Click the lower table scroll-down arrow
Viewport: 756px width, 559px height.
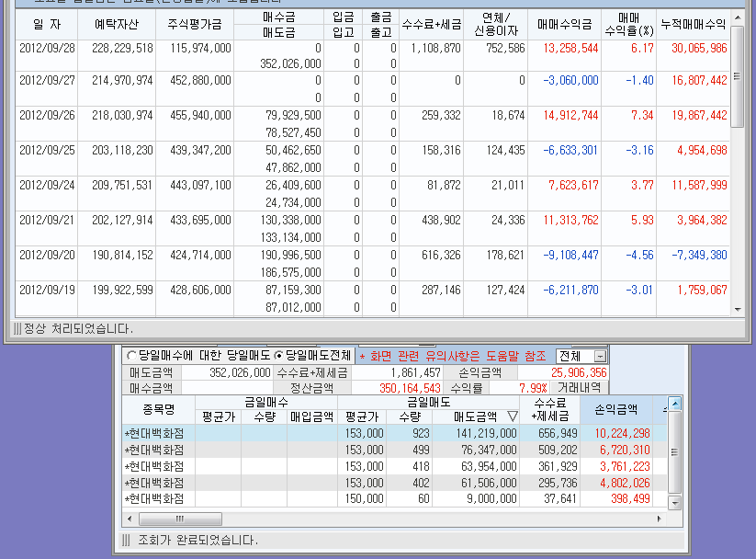675,503
